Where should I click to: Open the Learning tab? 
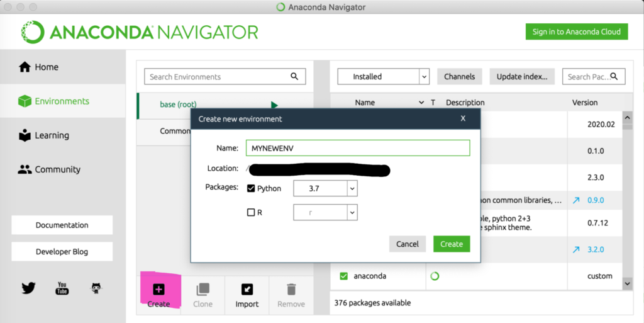pos(63,135)
